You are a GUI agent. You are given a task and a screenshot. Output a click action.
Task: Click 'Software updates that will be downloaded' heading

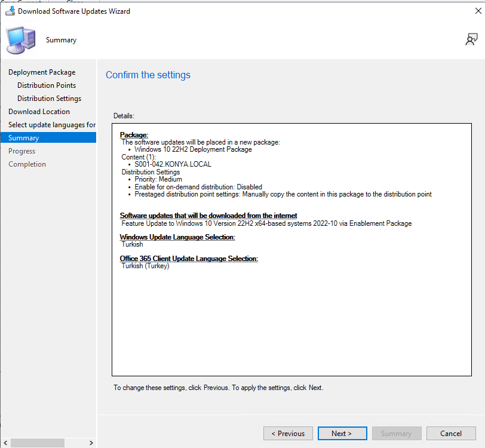point(208,215)
